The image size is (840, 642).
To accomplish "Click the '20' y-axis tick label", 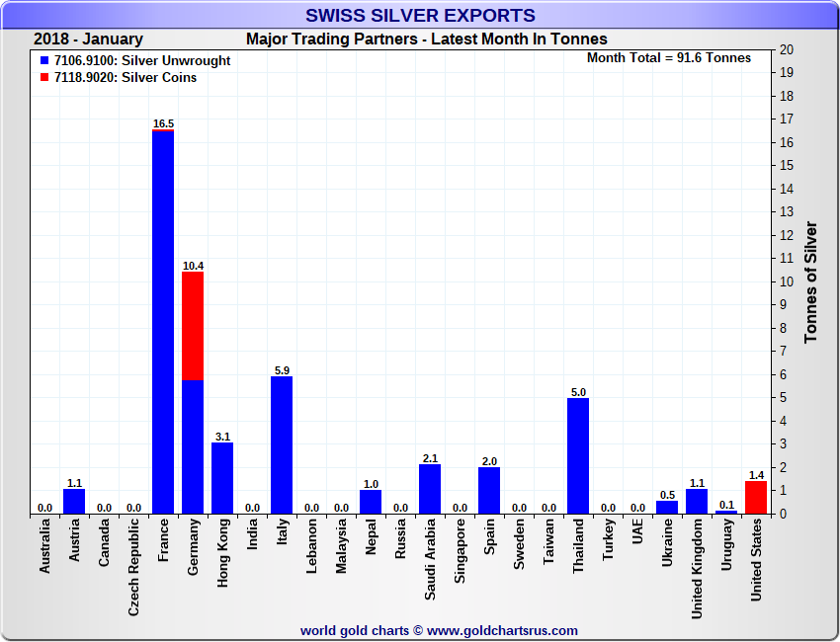I will pyautogui.click(x=787, y=49).
